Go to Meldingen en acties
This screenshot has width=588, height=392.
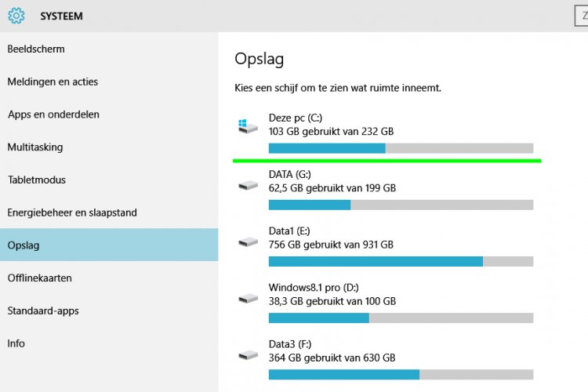53,82
